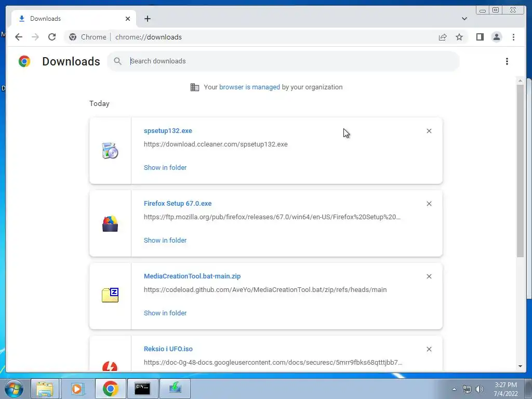Click the scrollbar up arrow
Image resolution: width=532 pixels, height=399 pixels.
pos(520,81)
